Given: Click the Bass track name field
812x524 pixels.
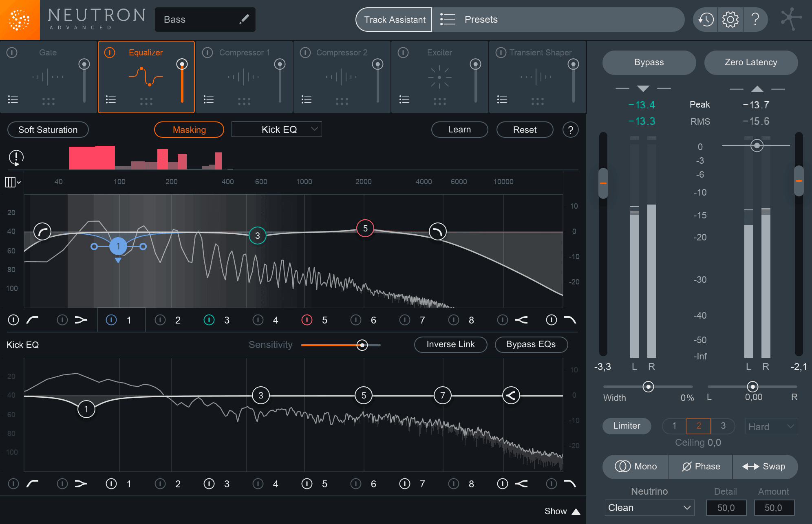Looking at the screenshot, I should (205, 20).
